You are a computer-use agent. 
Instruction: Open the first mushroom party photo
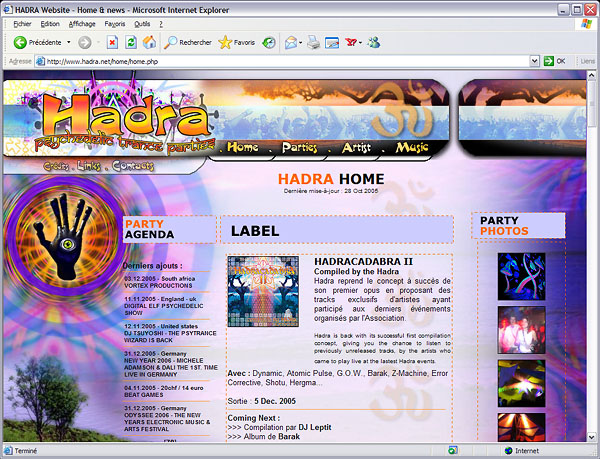(522, 277)
